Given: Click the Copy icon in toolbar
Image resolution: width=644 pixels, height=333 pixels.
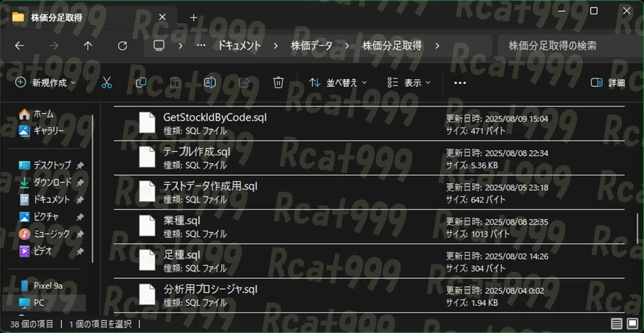Looking at the screenshot, I should pyautogui.click(x=141, y=83).
